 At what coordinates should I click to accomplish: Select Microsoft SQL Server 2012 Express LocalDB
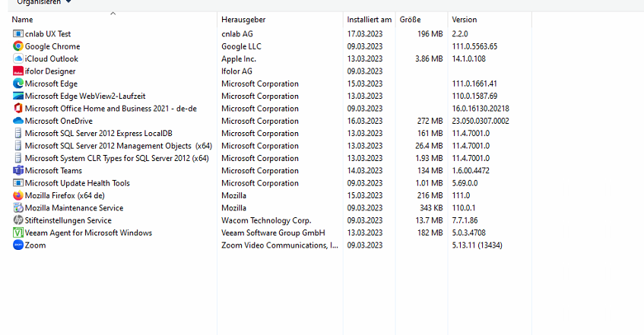pos(98,134)
